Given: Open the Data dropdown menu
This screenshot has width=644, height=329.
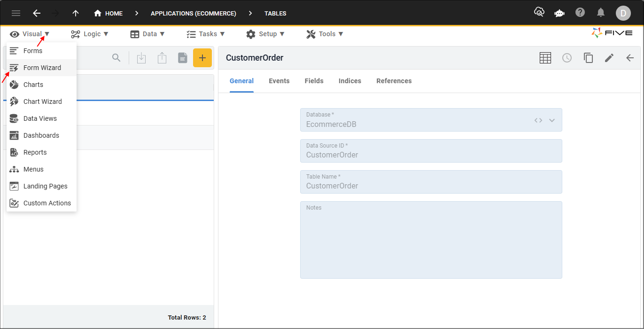Looking at the screenshot, I should pyautogui.click(x=147, y=34).
